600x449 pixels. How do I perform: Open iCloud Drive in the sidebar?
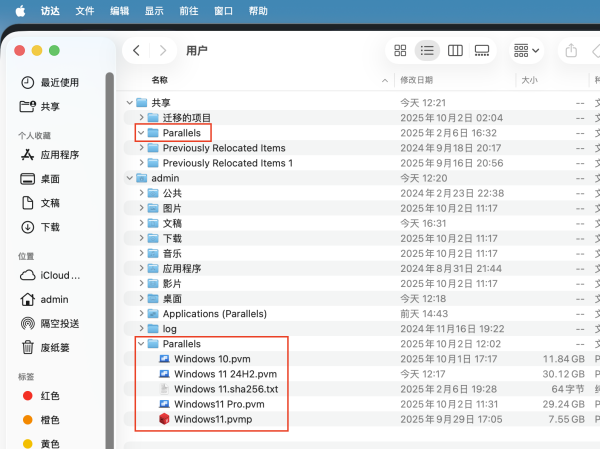click(x=58, y=275)
